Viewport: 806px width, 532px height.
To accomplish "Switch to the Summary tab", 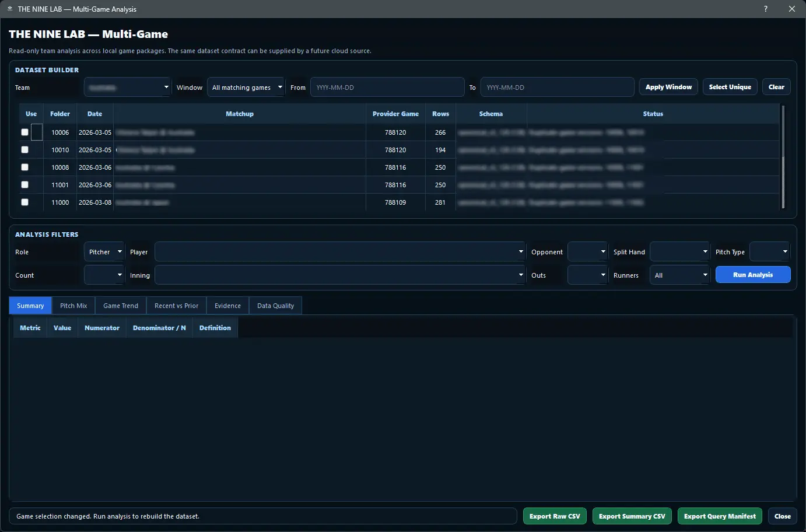I will [x=30, y=306].
